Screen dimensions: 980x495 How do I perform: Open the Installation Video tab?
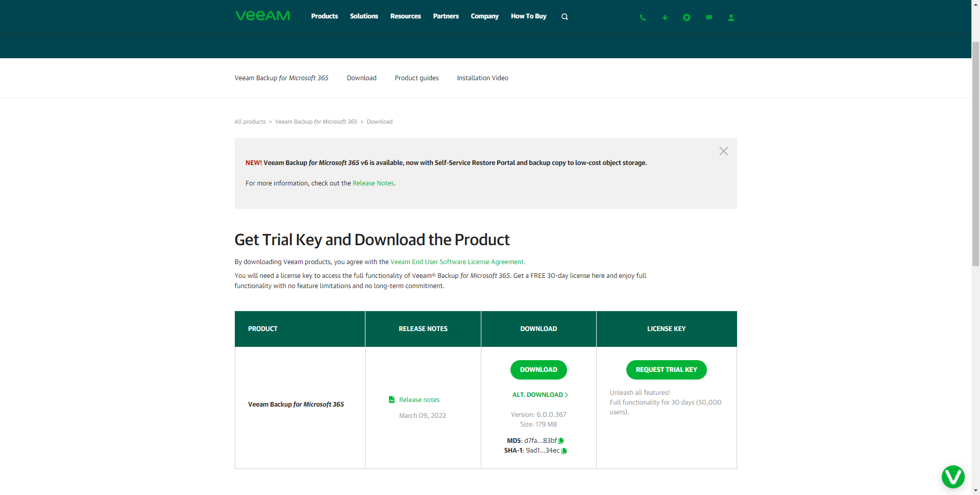click(x=482, y=78)
